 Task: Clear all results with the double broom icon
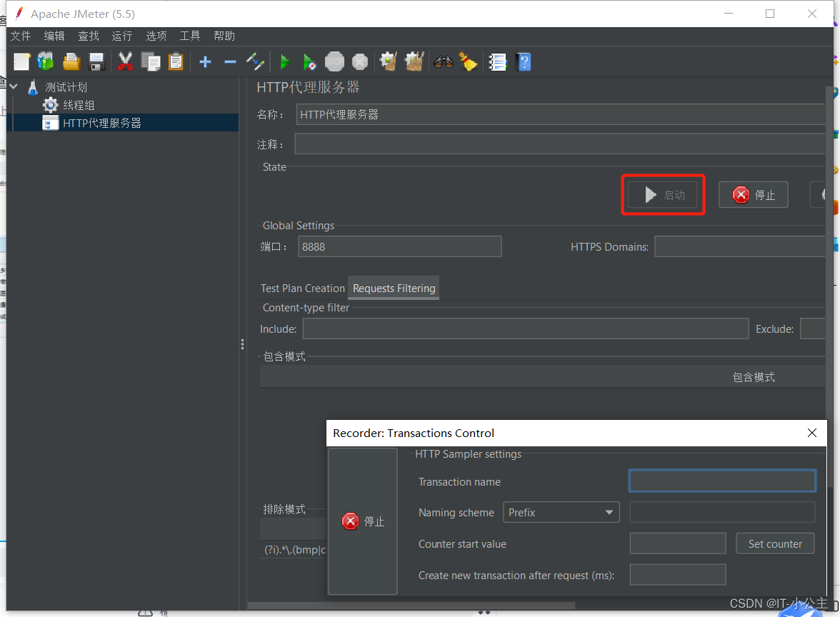tap(414, 61)
